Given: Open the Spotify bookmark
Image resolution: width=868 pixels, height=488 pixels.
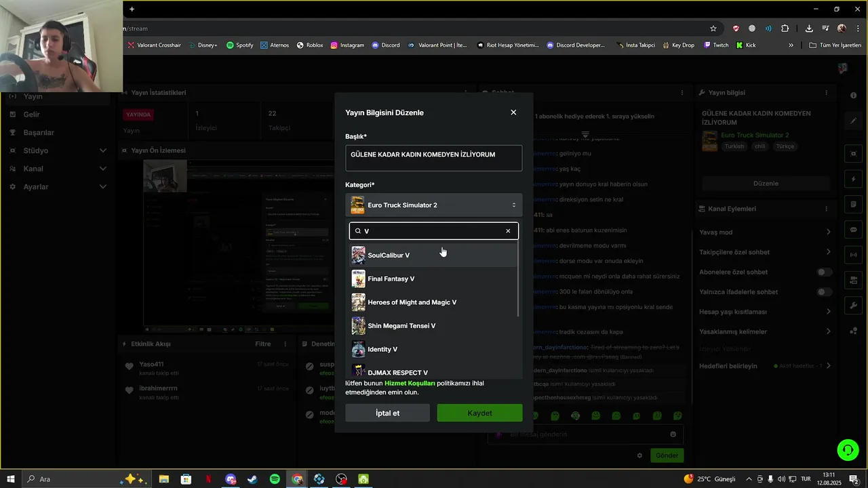Looking at the screenshot, I should (x=239, y=45).
